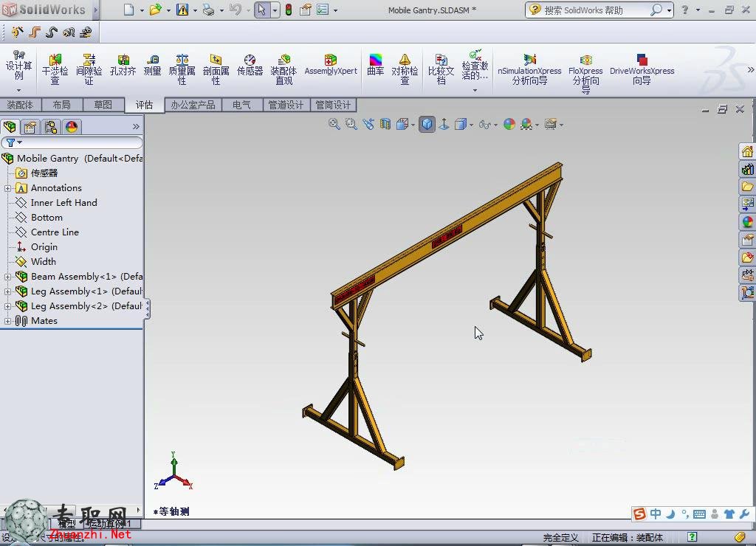Switch to the PropertyManager tab
The image size is (756, 546).
(x=30, y=127)
